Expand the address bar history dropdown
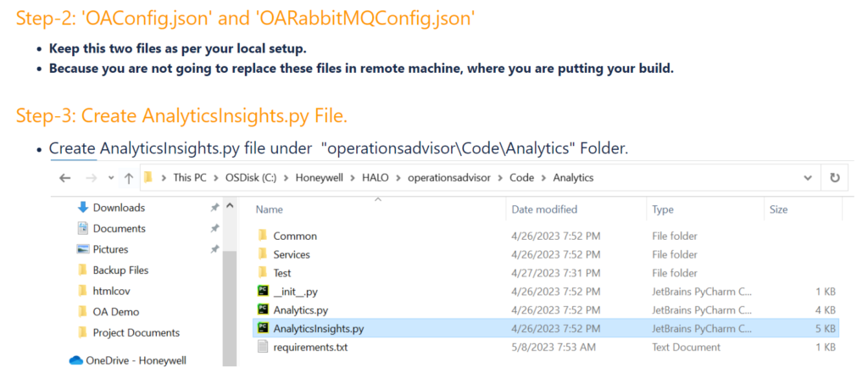Viewport: 868px width, 373px height. pos(807,178)
